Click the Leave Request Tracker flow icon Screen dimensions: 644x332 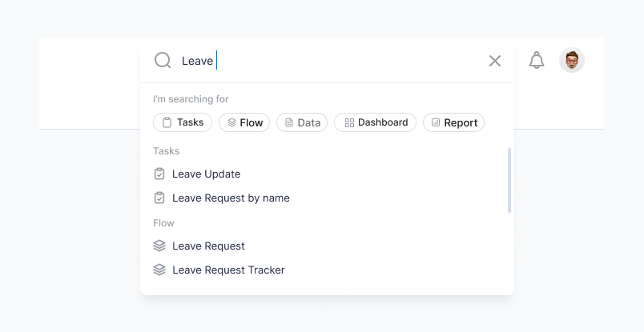click(159, 270)
